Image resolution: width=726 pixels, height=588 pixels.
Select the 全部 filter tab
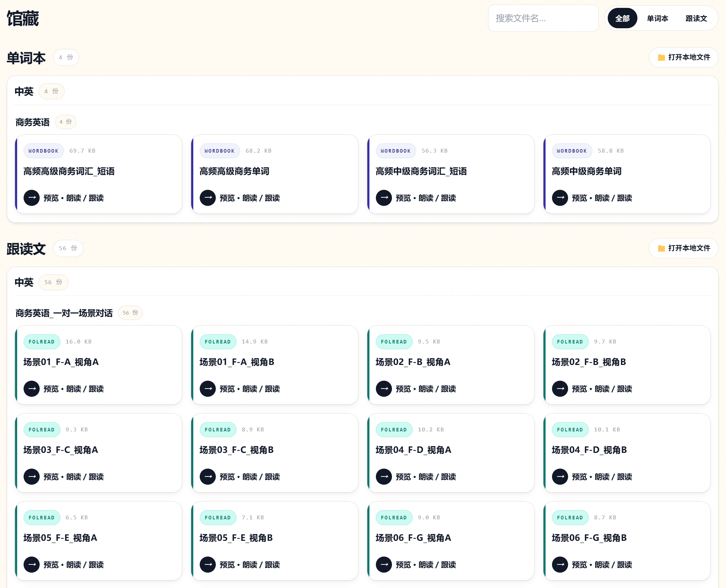tap(622, 18)
